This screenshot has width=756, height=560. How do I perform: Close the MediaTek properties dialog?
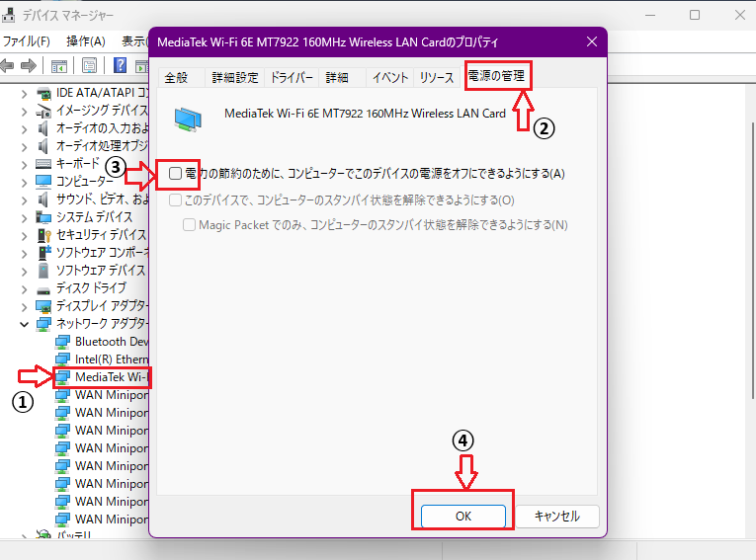point(592,41)
